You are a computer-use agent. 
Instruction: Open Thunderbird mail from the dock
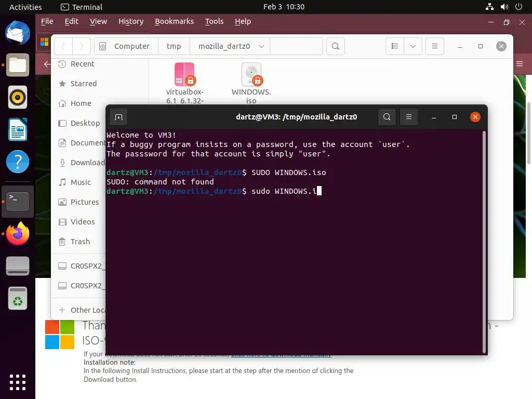pyautogui.click(x=18, y=33)
